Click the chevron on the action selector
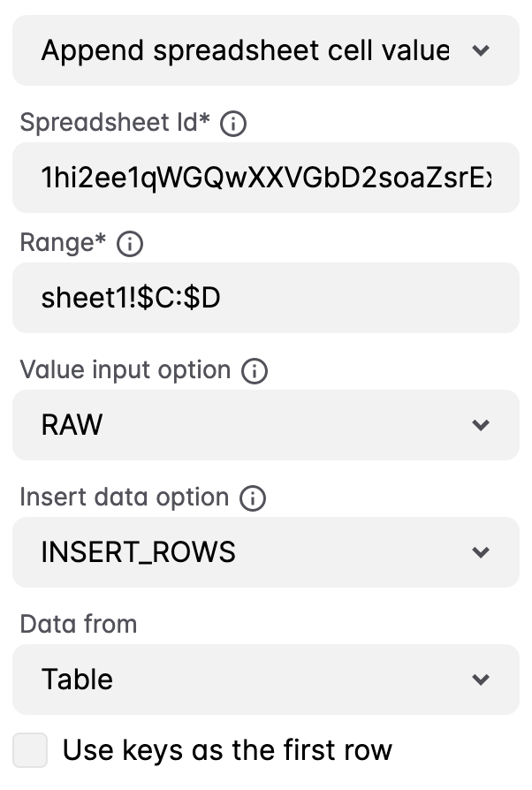 click(482, 50)
